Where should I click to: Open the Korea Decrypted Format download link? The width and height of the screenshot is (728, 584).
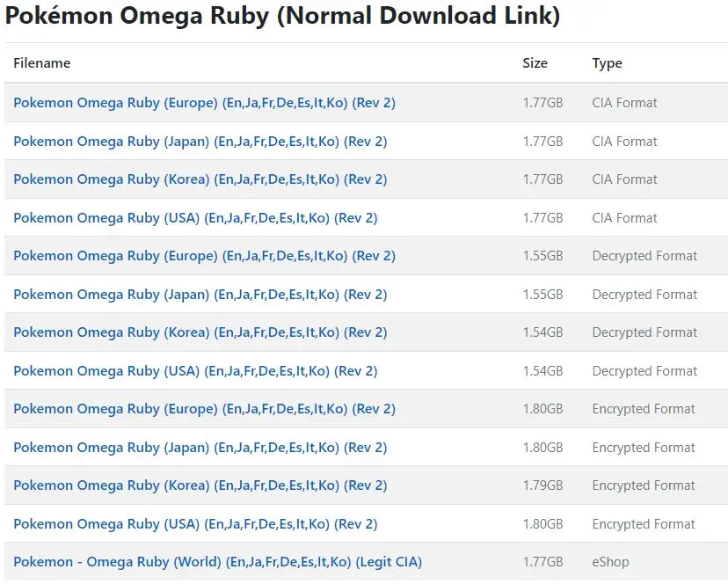(x=200, y=332)
